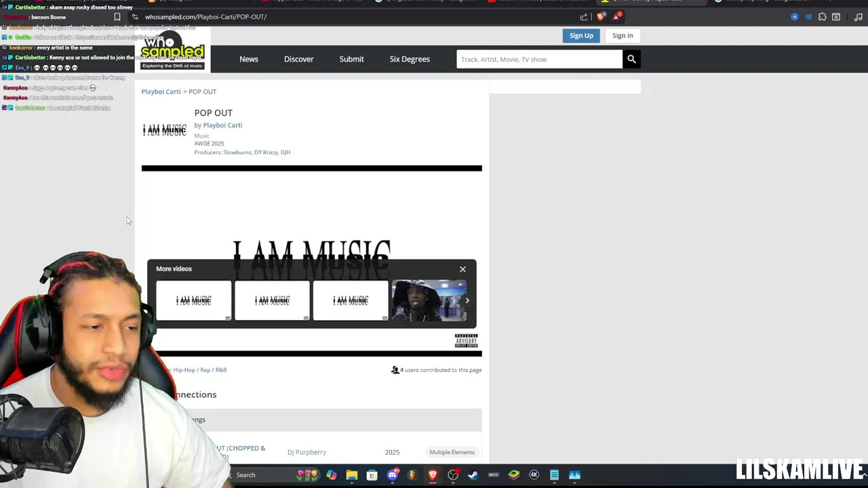The image size is (868, 488).
Task: Click the gray rectangular taskbar app icon
Action: (x=494, y=475)
